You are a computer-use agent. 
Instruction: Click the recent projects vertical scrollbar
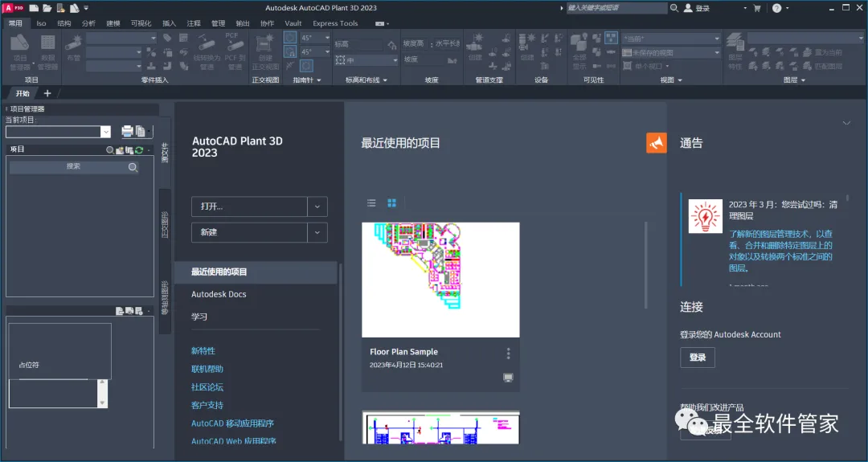tap(645, 266)
